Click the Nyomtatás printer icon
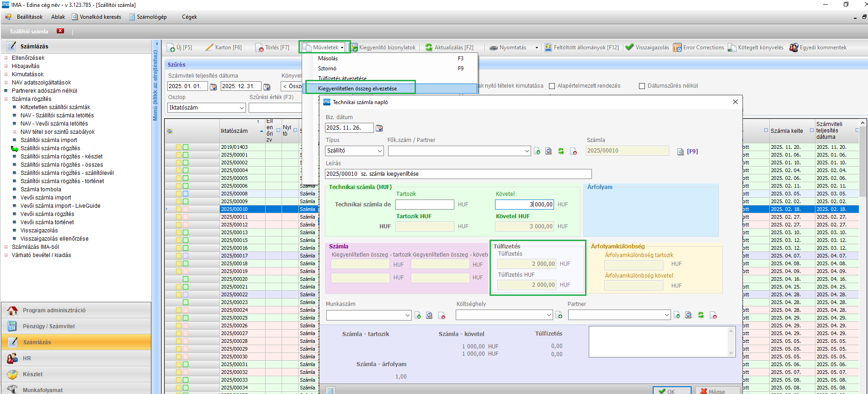 click(494, 47)
